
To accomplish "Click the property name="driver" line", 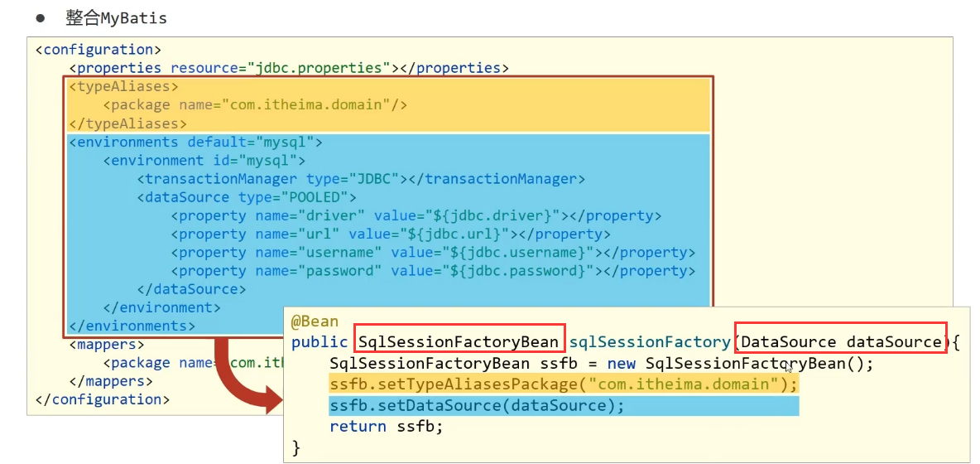I will [416, 215].
